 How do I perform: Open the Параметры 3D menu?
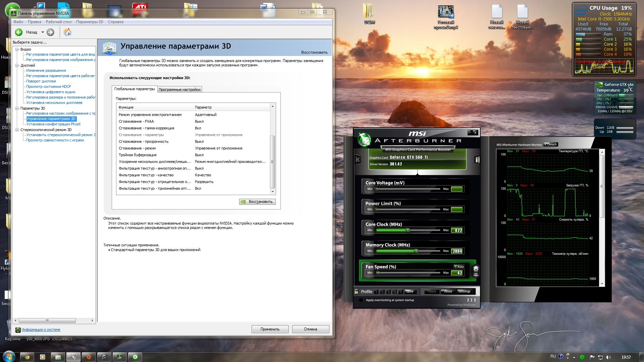point(90,22)
